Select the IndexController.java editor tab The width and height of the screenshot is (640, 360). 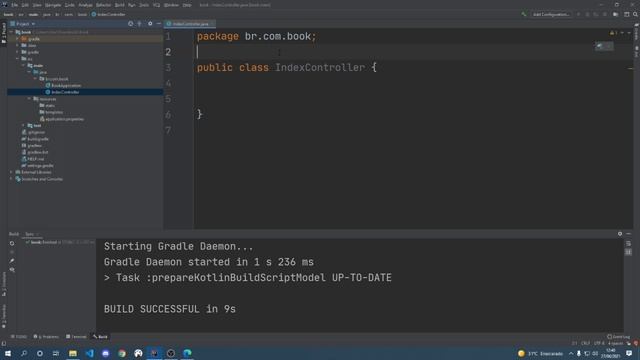tap(189, 24)
